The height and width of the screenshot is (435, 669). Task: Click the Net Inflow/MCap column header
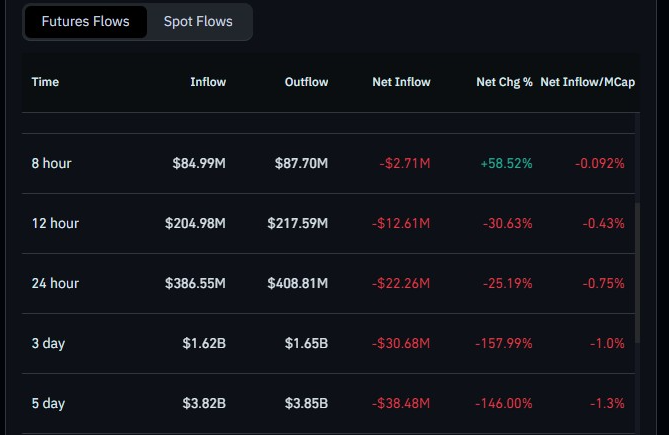click(x=588, y=82)
